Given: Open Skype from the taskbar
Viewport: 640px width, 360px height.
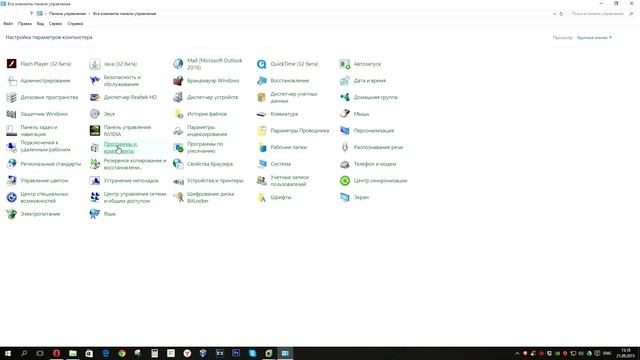Looking at the screenshot, I should [252, 353].
